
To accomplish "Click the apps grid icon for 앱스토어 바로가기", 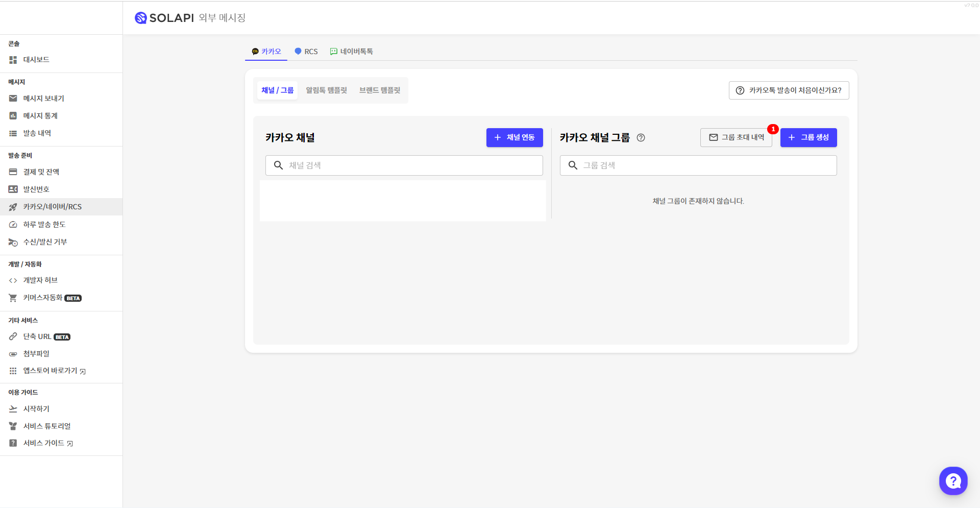I will click(x=13, y=371).
